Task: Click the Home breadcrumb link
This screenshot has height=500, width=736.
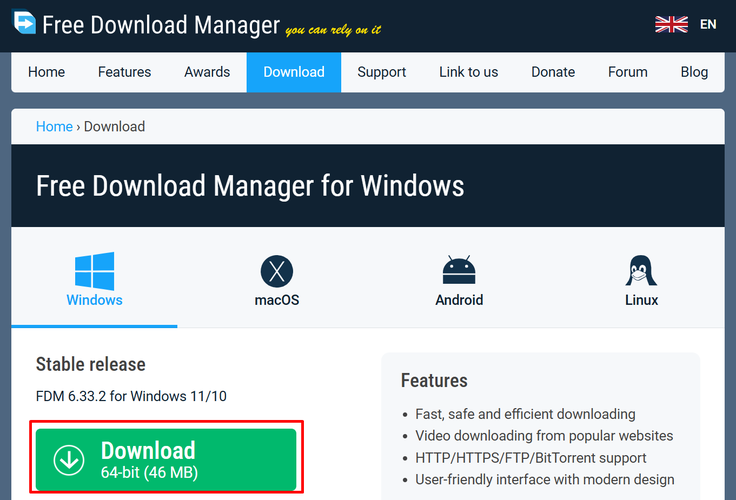Action: [54, 127]
